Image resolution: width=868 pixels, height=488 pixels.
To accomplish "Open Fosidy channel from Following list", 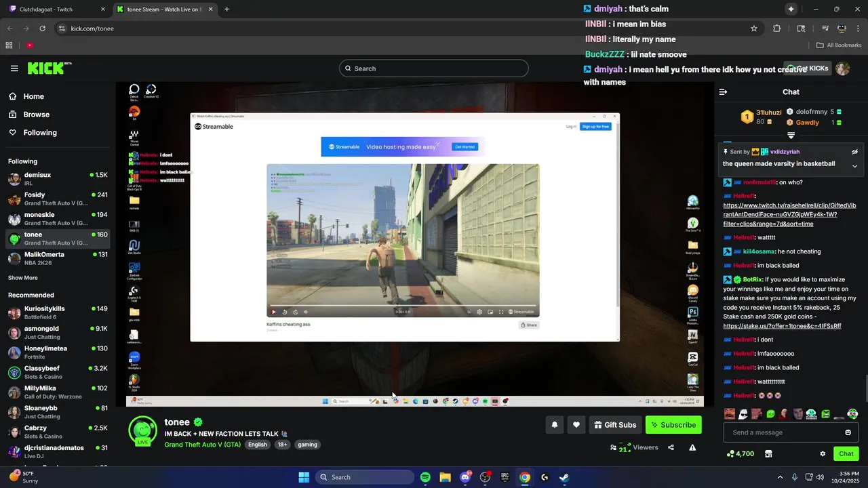I will tap(58, 199).
